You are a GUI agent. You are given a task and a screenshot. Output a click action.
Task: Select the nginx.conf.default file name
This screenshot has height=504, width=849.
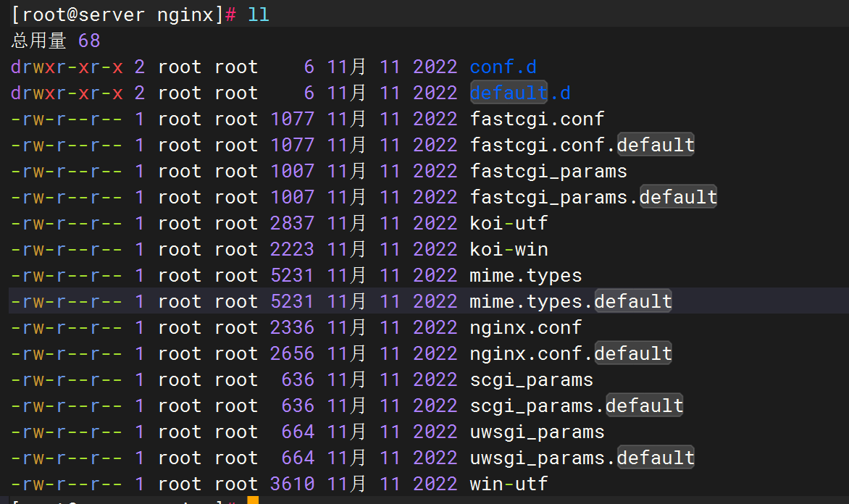coord(571,353)
